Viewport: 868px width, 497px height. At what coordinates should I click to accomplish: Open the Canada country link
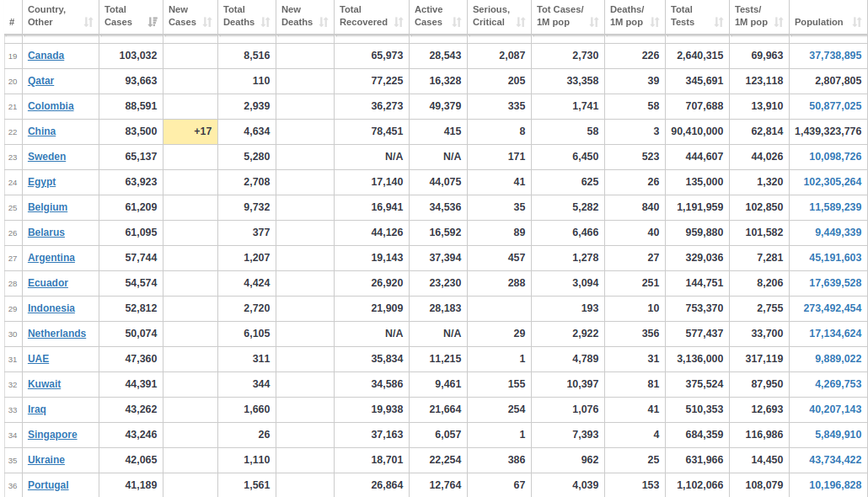pyautogui.click(x=46, y=56)
